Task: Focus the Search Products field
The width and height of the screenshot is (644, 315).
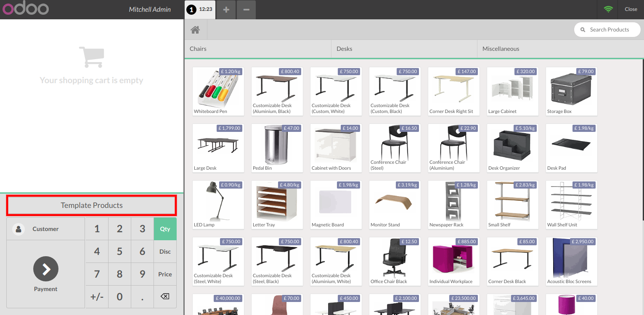Action: (x=607, y=29)
